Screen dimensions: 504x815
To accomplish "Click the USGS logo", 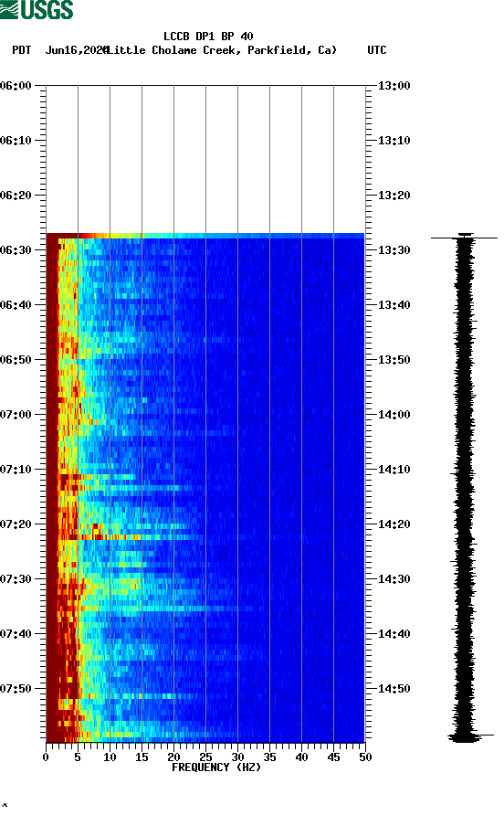I will [x=37, y=10].
